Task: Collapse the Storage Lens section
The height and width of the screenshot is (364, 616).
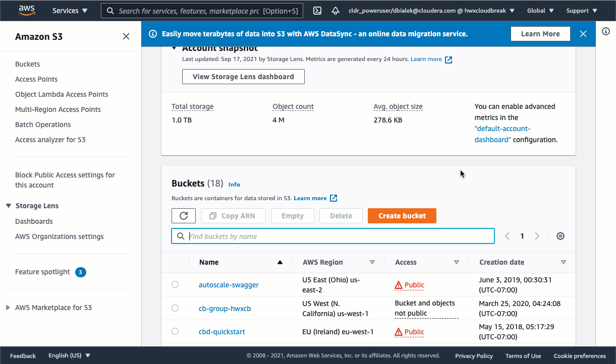Action: tap(9, 206)
